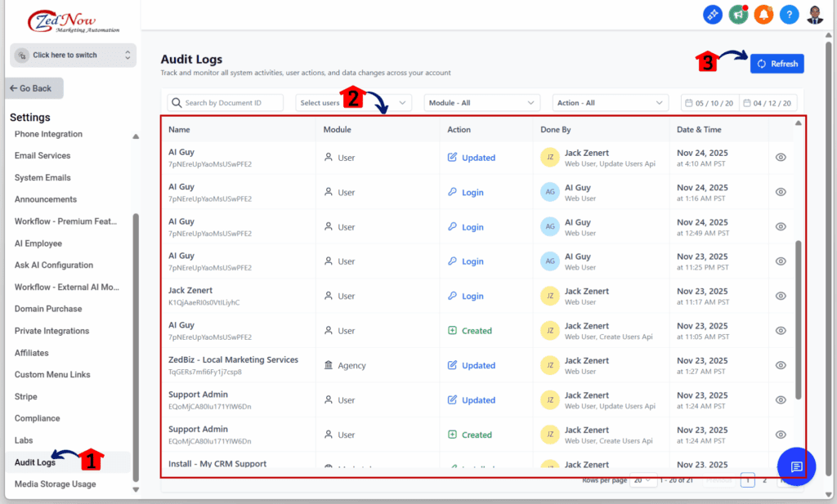View details of ZedBiz Agency updated log

tap(781, 365)
